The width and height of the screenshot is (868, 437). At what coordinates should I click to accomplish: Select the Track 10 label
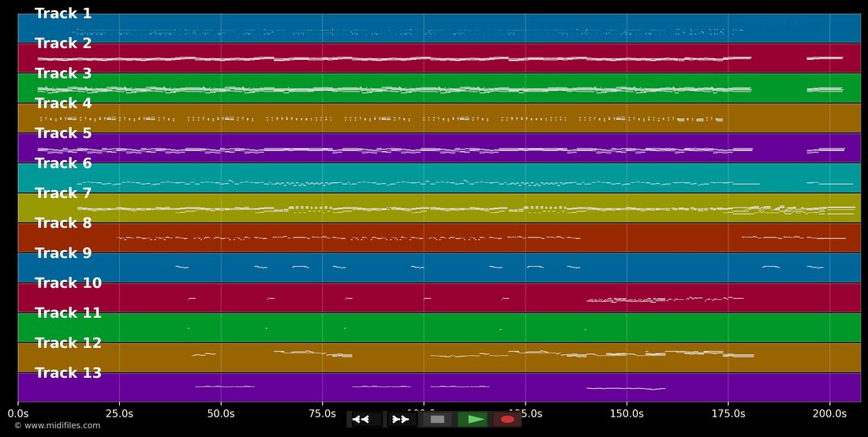(x=68, y=283)
